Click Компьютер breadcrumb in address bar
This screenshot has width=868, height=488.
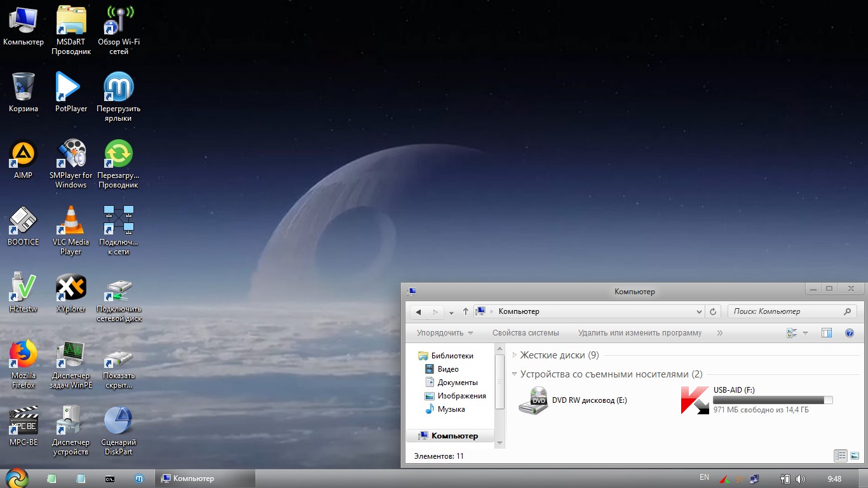coord(519,311)
